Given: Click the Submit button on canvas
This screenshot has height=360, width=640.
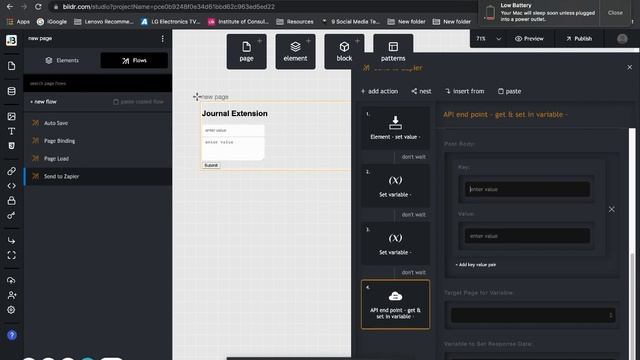Looking at the screenshot, I should 211,165.
